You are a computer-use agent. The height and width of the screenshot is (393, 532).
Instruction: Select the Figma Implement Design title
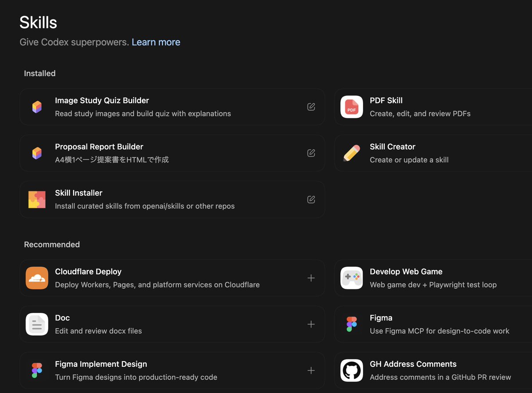click(101, 364)
